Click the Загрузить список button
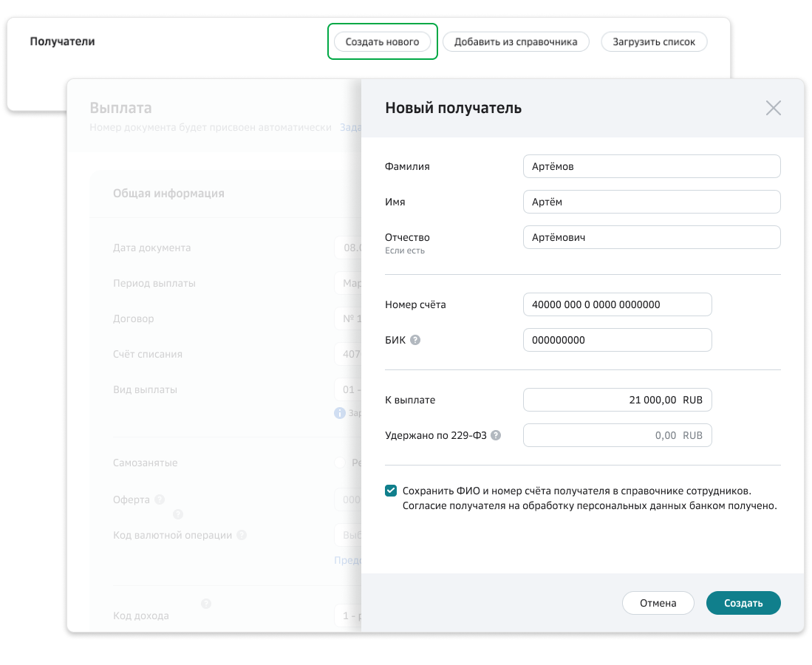The image size is (812, 665). pos(654,41)
